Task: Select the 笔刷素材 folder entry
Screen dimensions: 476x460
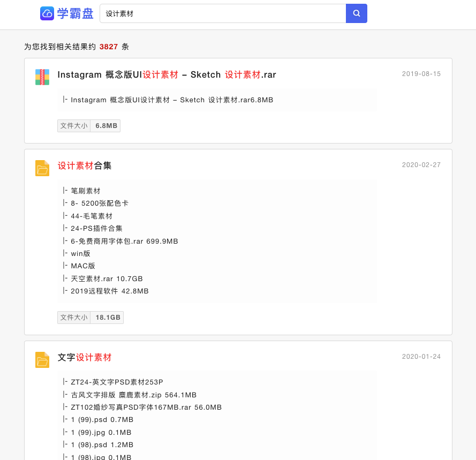Action: (85, 191)
